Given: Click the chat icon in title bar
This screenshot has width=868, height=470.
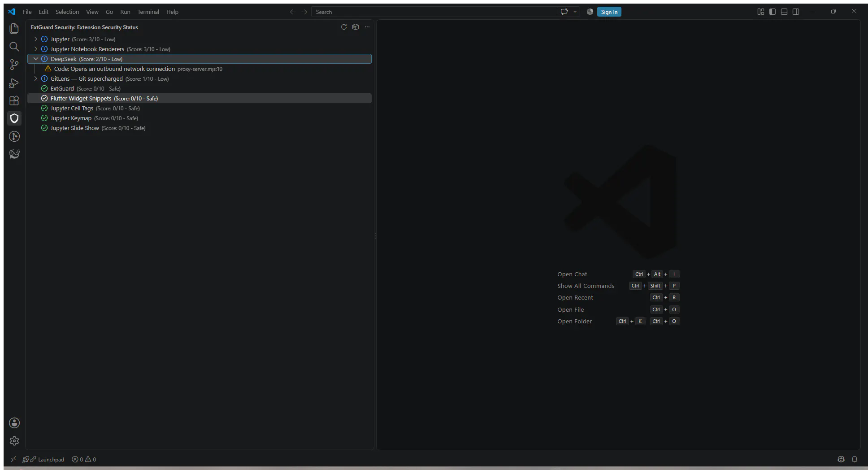Looking at the screenshot, I should (x=564, y=12).
